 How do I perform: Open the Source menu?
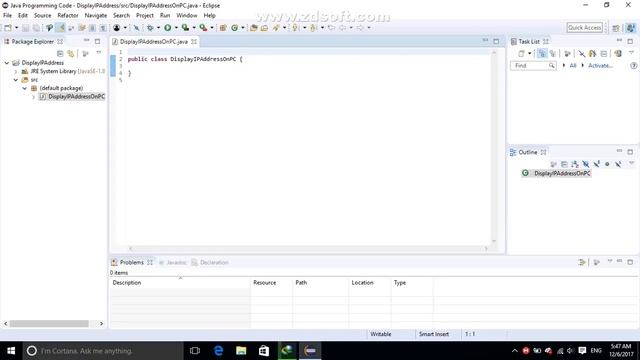(42, 16)
